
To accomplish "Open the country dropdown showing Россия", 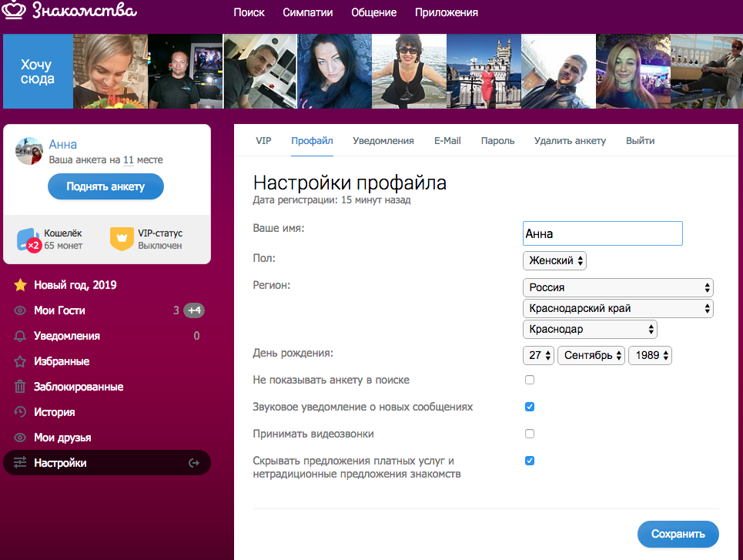I will [x=618, y=288].
